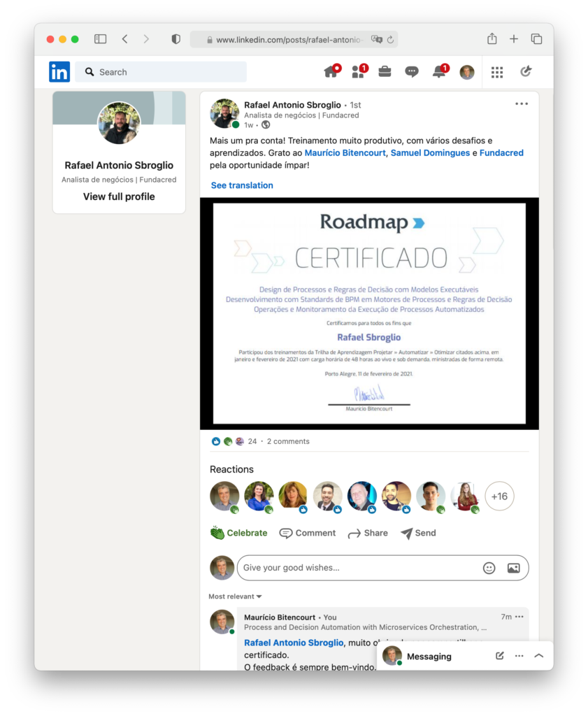Click the Share button
The height and width of the screenshot is (716, 588).
[368, 534]
